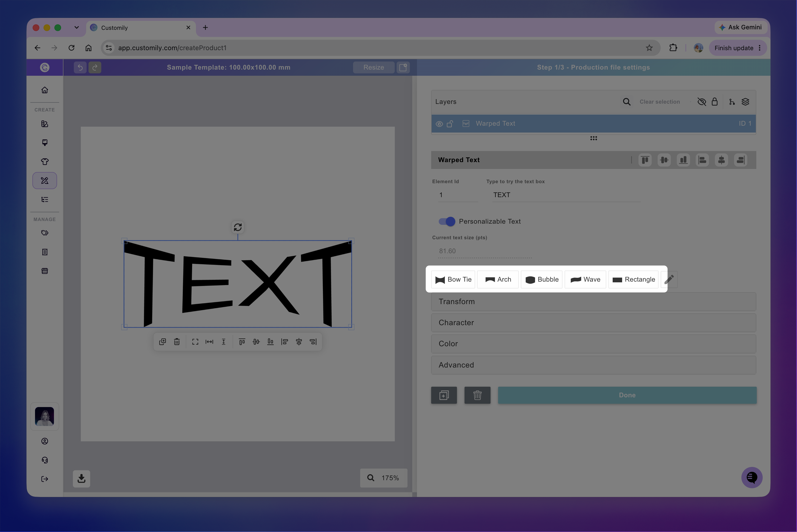
Task: Click the Finish update button
Action: pos(738,48)
